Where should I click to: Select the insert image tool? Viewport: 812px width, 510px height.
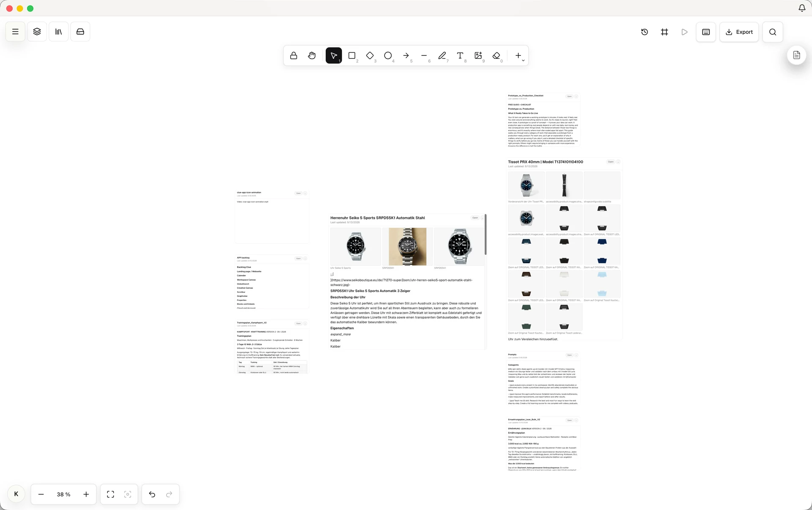pos(478,55)
